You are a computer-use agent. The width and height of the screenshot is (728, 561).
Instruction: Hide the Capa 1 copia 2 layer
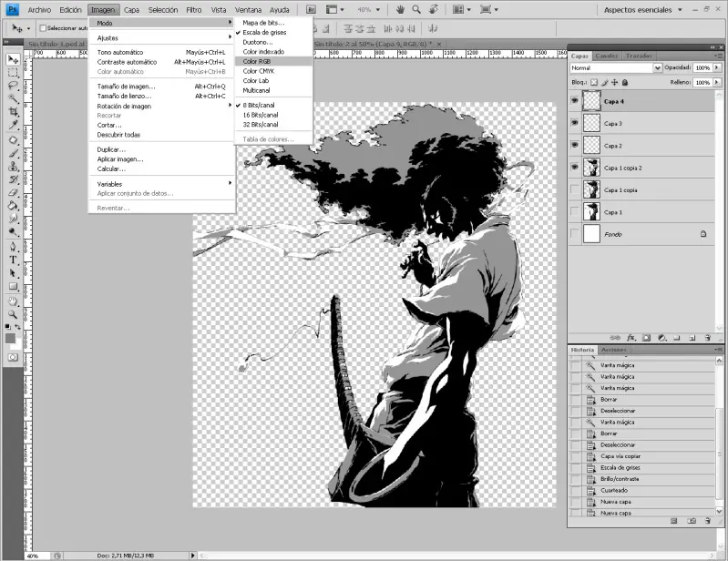(575, 168)
